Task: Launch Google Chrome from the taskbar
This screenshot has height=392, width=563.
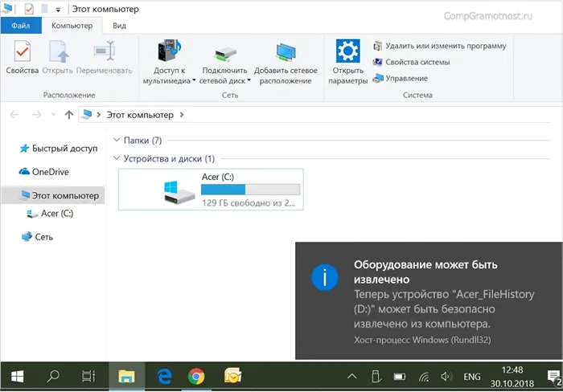Action: (x=195, y=375)
